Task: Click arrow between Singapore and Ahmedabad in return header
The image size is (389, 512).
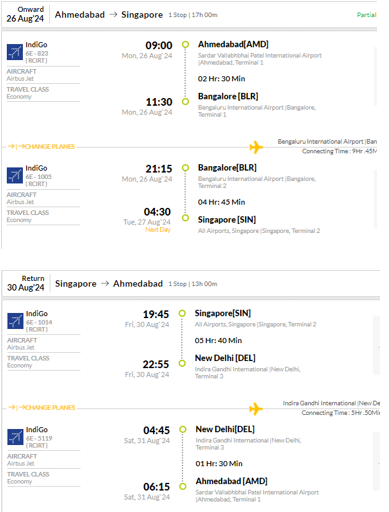Action: point(105,284)
